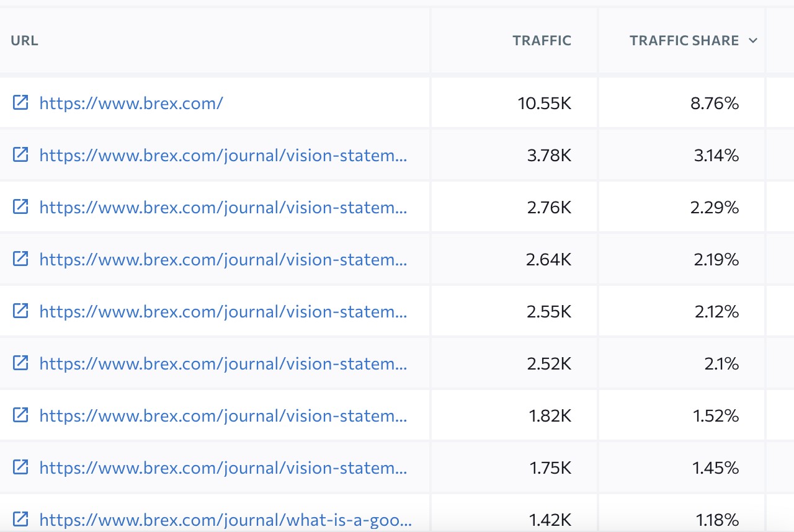Click external link icon in the 1.75K traffic row
Screen dimensions: 794x532
click(x=20, y=467)
